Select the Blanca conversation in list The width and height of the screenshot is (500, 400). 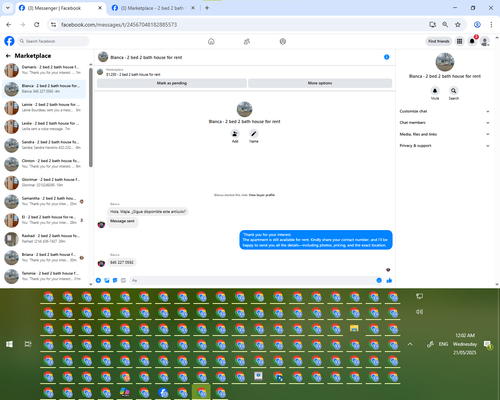tap(44, 89)
